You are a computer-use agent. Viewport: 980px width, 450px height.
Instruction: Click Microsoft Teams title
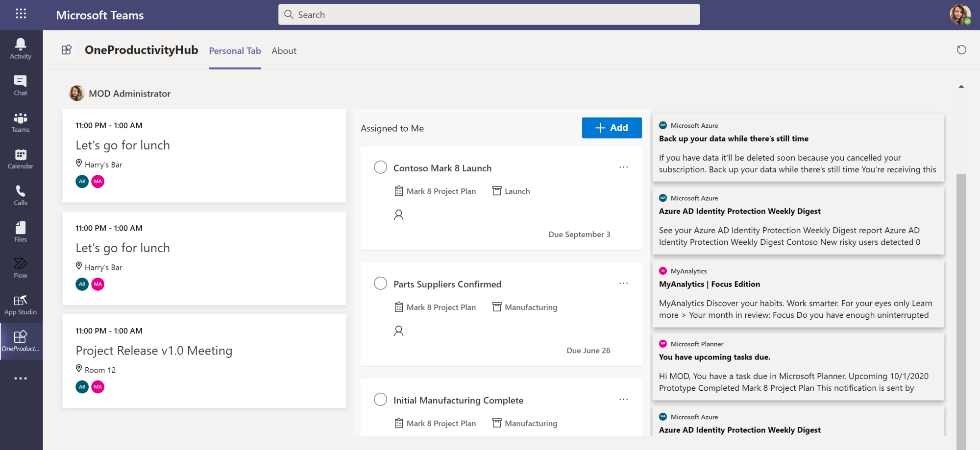click(100, 15)
